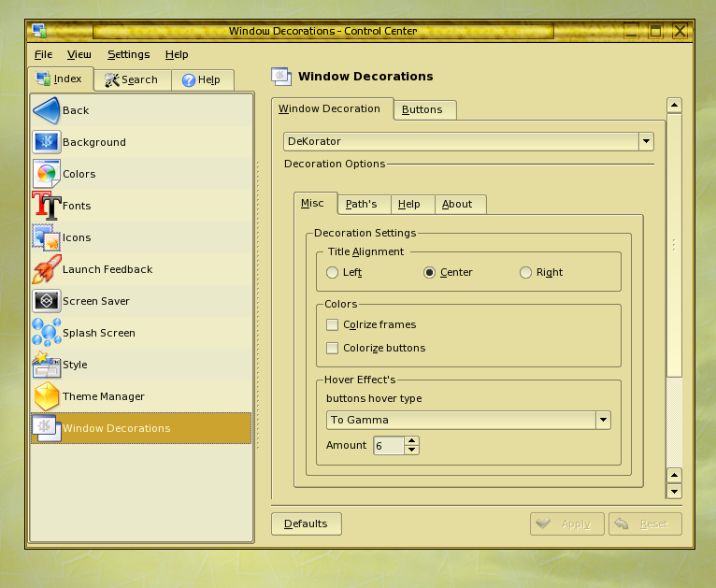Click the Screen Saver icon
This screenshot has height=588, width=716.
coord(47,301)
